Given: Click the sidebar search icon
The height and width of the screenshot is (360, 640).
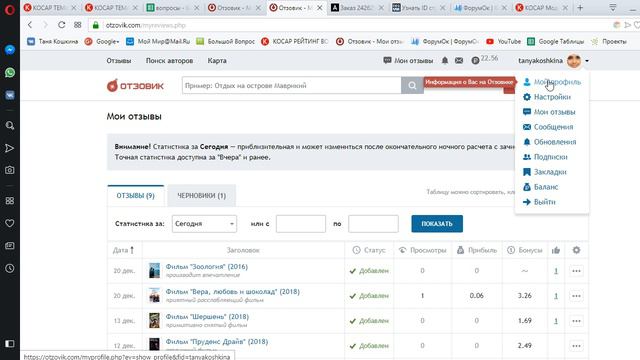Looking at the screenshot, I should pyautogui.click(x=10, y=125).
